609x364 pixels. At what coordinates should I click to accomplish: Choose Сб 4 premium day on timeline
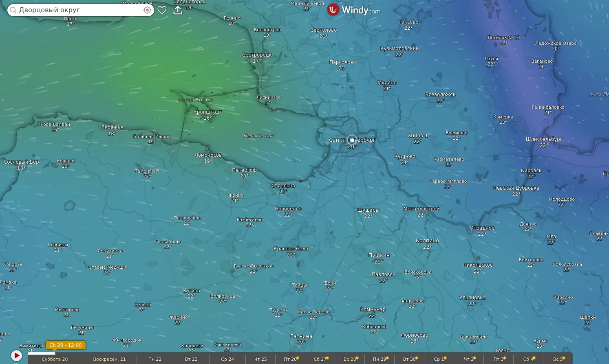coord(528,359)
